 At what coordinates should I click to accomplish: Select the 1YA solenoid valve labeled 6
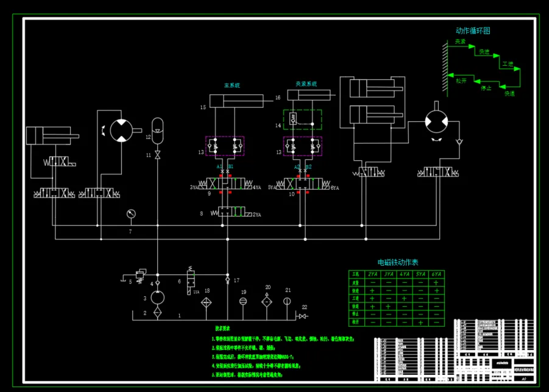click(191, 280)
